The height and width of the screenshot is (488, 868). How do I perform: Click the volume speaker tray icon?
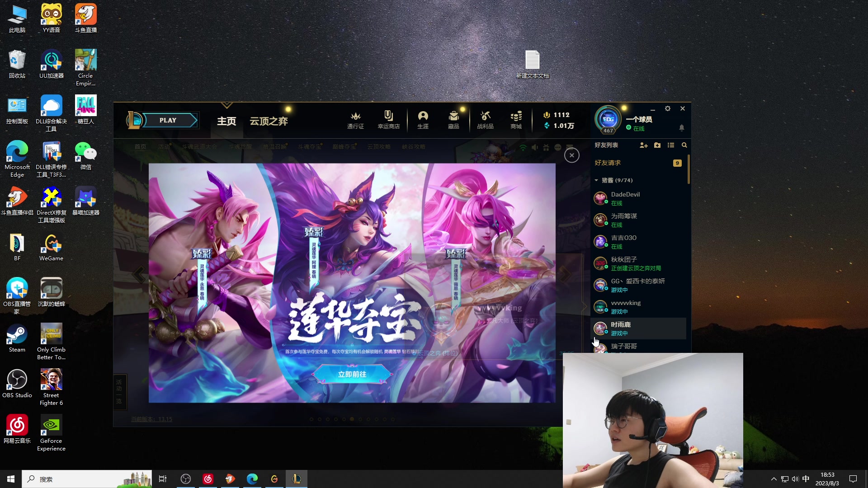coord(795,479)
